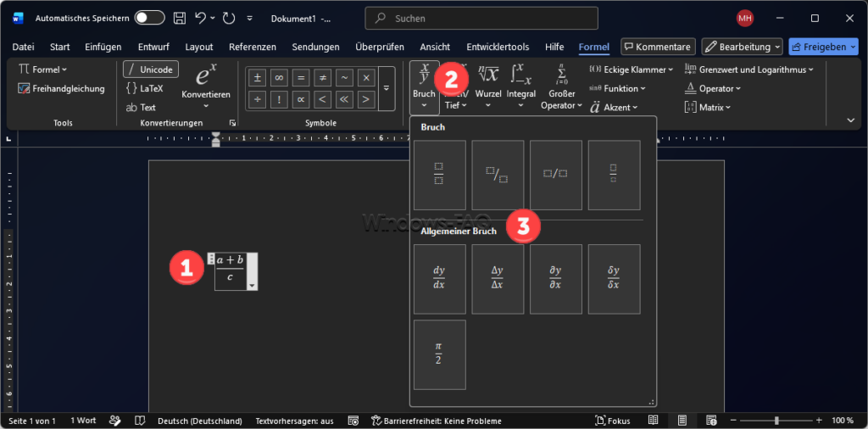The height and width of the screenshot is (429, 868).
Task: Select the Unicode conversion format
Action: coord(151,70)
